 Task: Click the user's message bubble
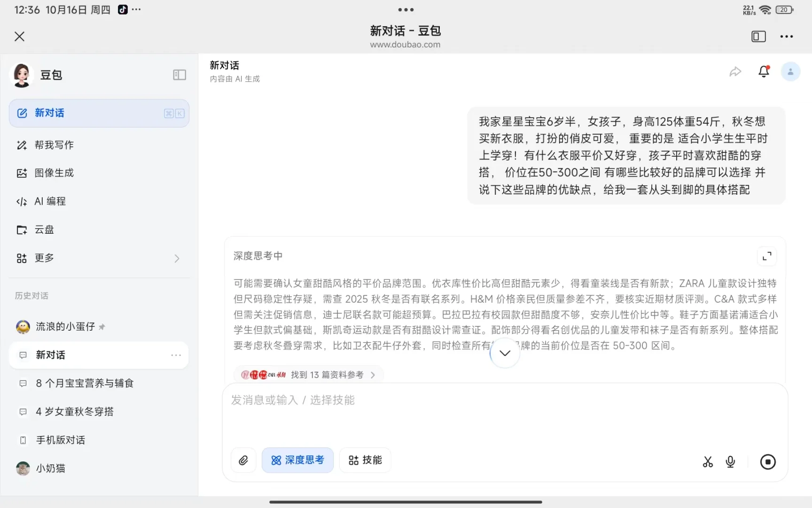(626, 156)
